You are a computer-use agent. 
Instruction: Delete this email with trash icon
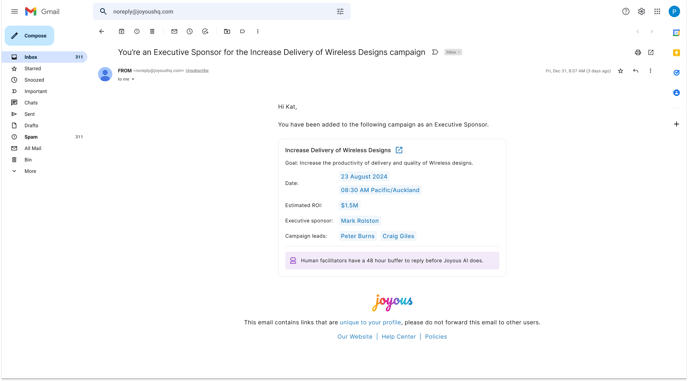point(152,32)
